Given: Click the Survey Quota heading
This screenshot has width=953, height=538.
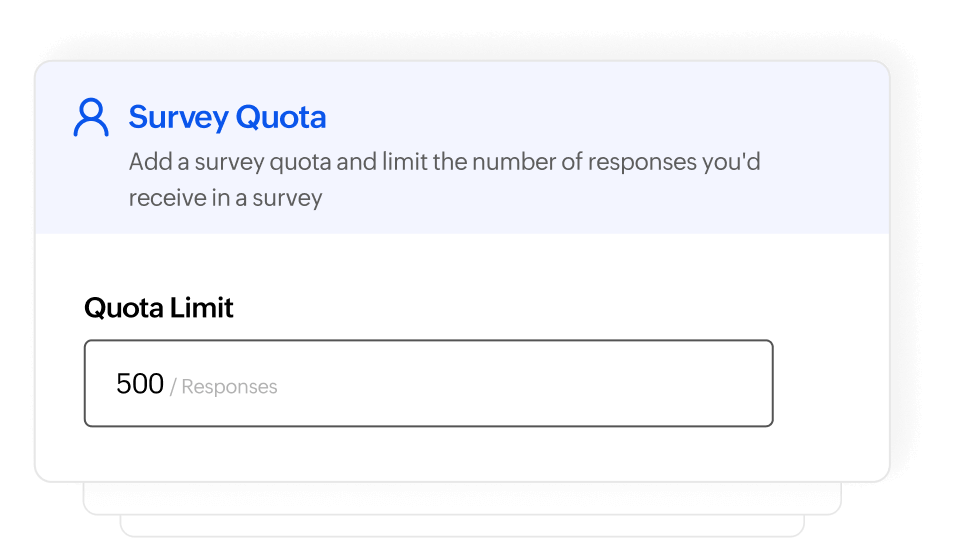Looking at the screenshot, I should (x=227, y=117).
